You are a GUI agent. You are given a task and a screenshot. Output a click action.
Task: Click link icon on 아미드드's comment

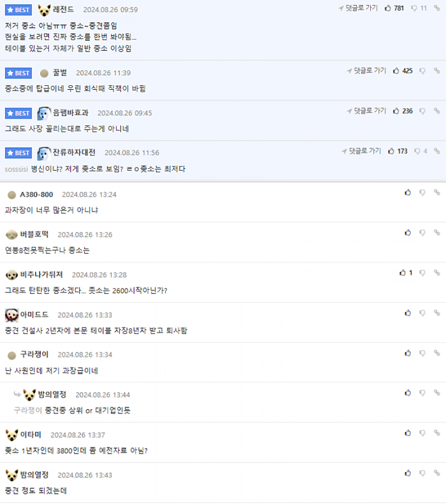(436, 313)
